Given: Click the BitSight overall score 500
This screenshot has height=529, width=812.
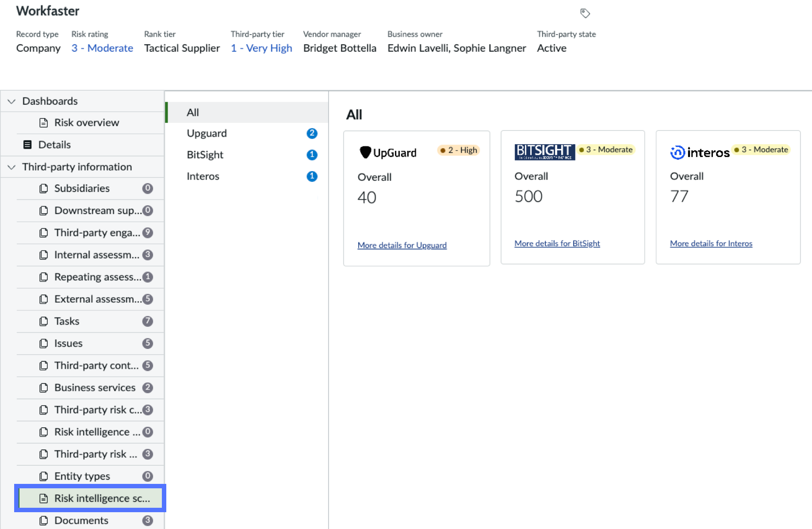Looking at the screenshot, I should pyautogui.click(x=529, y=196).
